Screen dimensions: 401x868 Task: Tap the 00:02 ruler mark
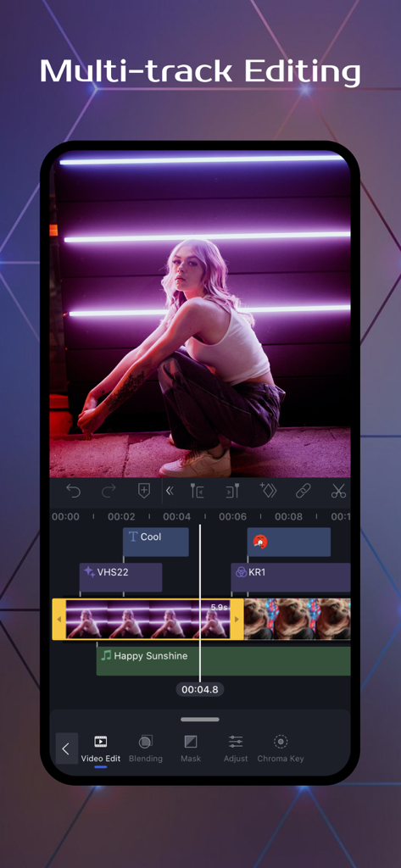(121, 516)
